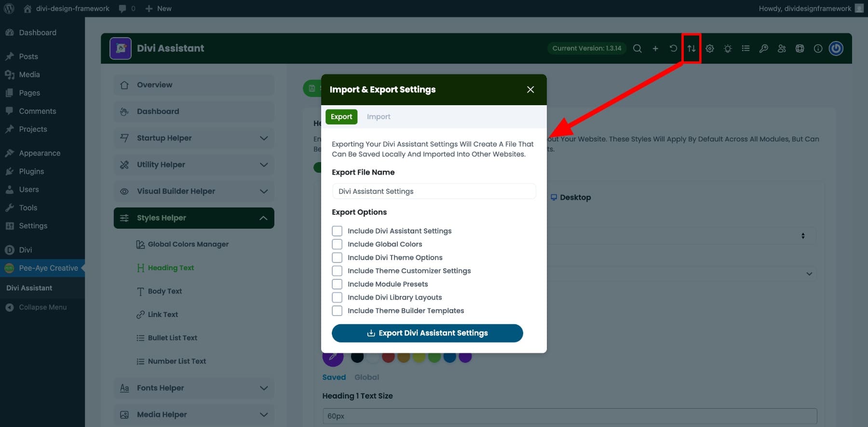Screen dimensions: 868x427
Task: Check Include Divi Theme Options
Action: [x=337, y=257]
